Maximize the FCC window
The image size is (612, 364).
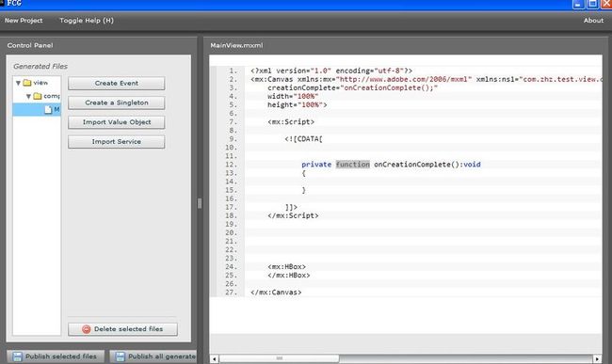(592, 4)
